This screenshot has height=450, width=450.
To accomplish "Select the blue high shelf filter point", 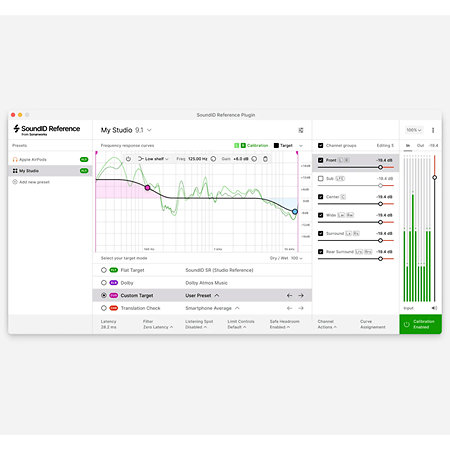I will tap(295, 212).
